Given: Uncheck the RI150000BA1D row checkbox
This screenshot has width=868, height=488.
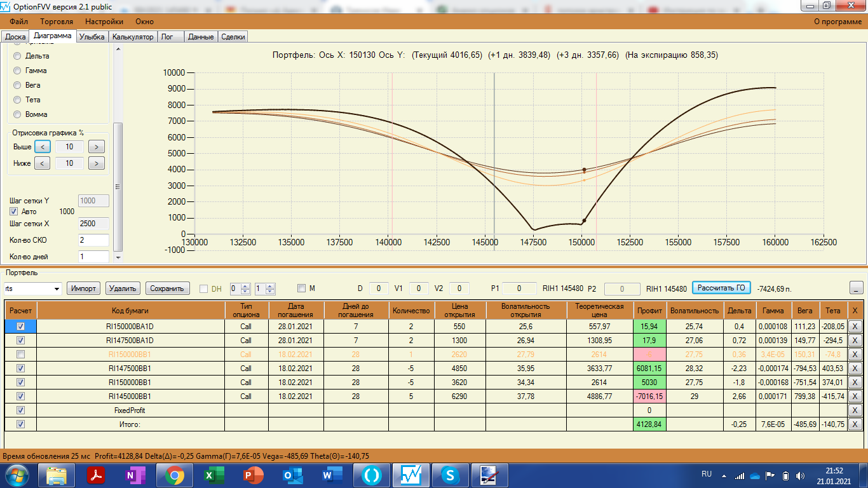Looking at the screenshot, I should [20, 326].
